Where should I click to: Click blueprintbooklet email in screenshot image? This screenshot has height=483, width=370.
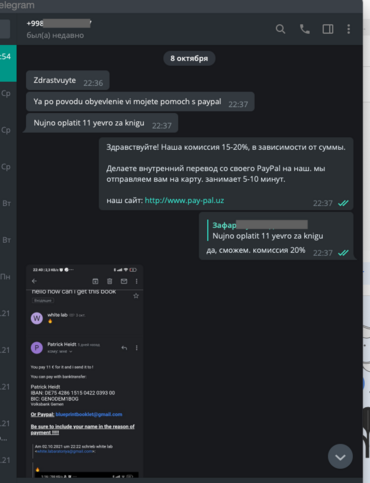89,414
